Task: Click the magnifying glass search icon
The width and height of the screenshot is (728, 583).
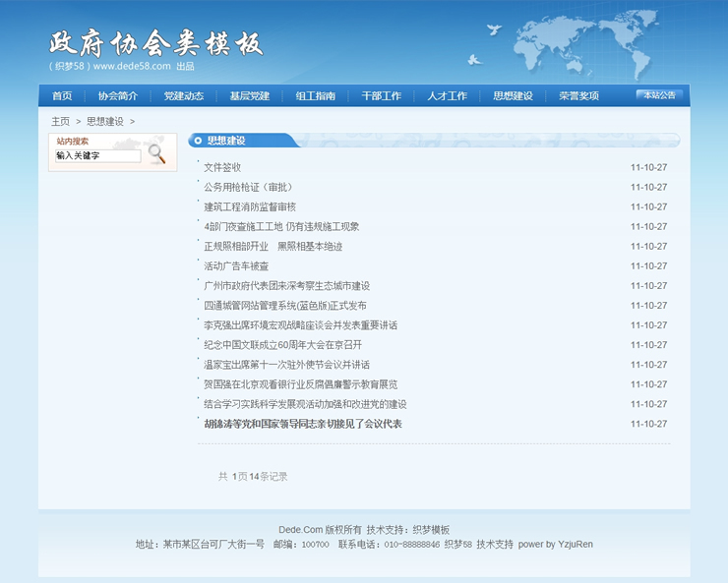Action: pos(156,153)
